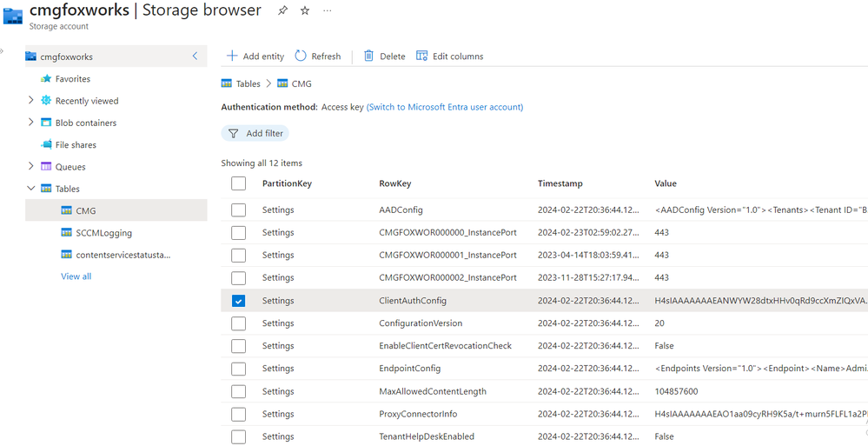Click the Edit columns button label
The image size is (868, 446).
click(458, 56)
